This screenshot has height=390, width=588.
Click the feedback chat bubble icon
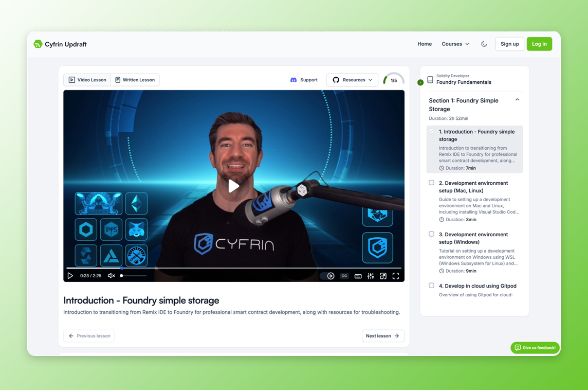click(x=518, y=348)
